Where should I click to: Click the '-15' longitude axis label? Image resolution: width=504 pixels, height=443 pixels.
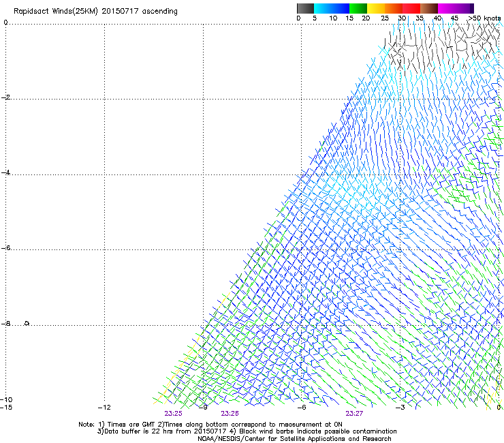click(6, 408)
